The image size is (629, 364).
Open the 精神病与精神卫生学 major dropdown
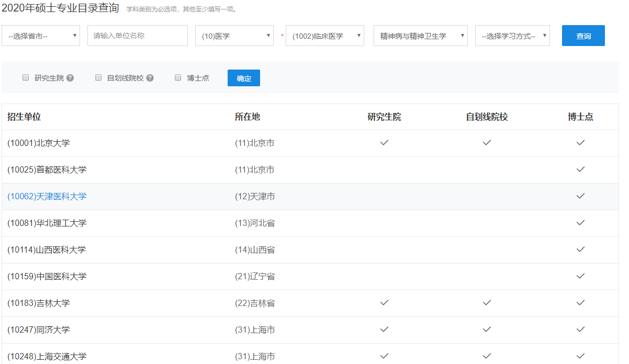[421, 36]
